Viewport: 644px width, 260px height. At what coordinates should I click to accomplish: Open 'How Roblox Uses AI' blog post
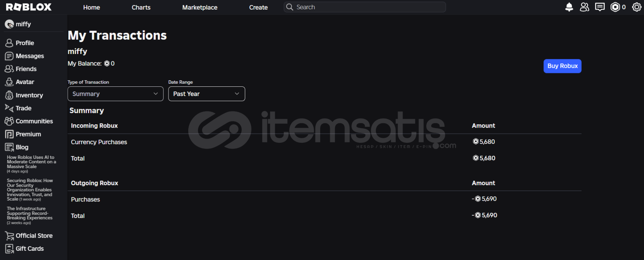tap(32, 164)
